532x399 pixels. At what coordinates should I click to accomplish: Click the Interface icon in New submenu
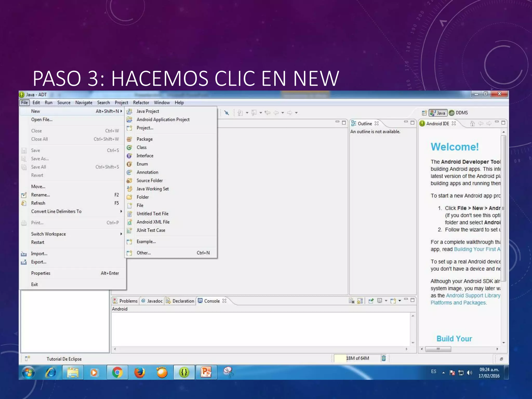(x=129, y=156)
